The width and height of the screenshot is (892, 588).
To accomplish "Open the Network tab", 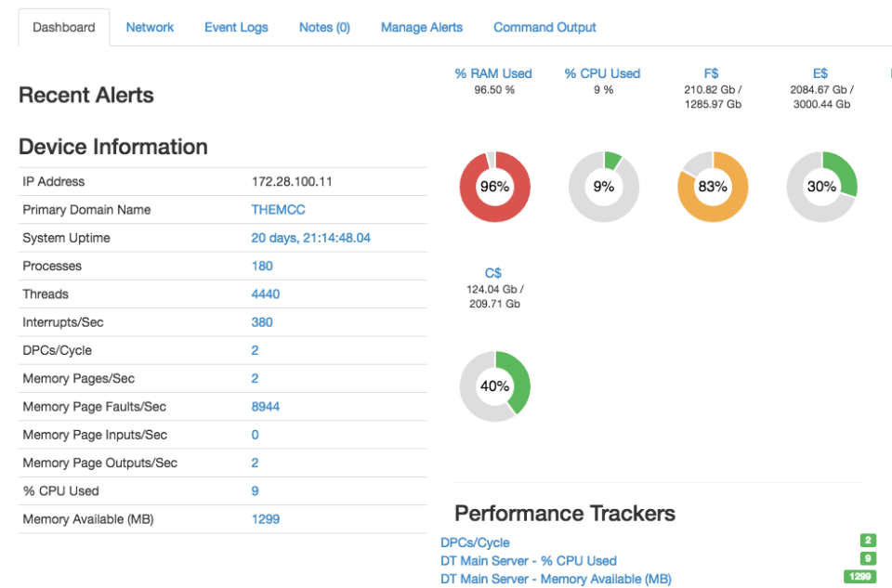I will [x=150, y=27].
